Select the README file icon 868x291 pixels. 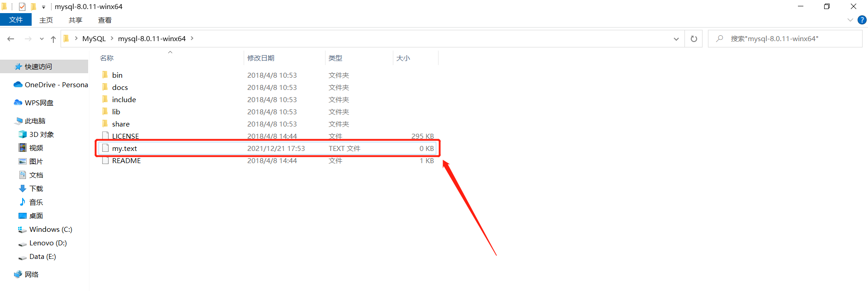click(x=105, y=160)
